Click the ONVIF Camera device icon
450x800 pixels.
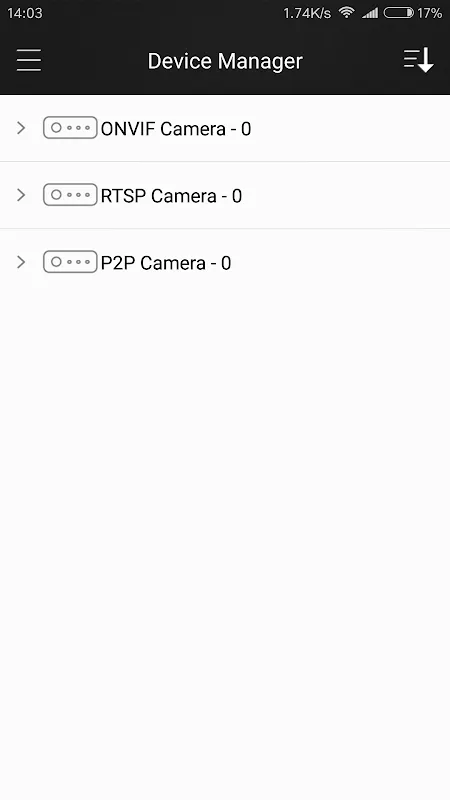coord(70,128)
